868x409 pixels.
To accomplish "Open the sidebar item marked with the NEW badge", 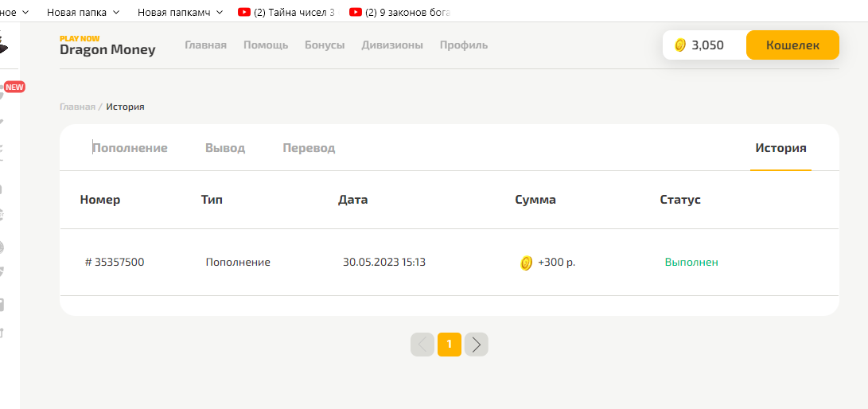I will click(x=4, y=93).
